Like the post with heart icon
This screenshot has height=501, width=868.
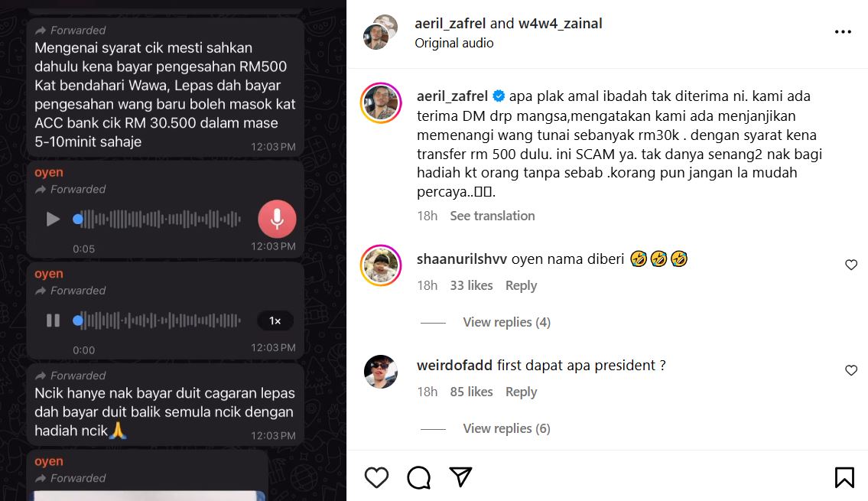pos(376,477)
